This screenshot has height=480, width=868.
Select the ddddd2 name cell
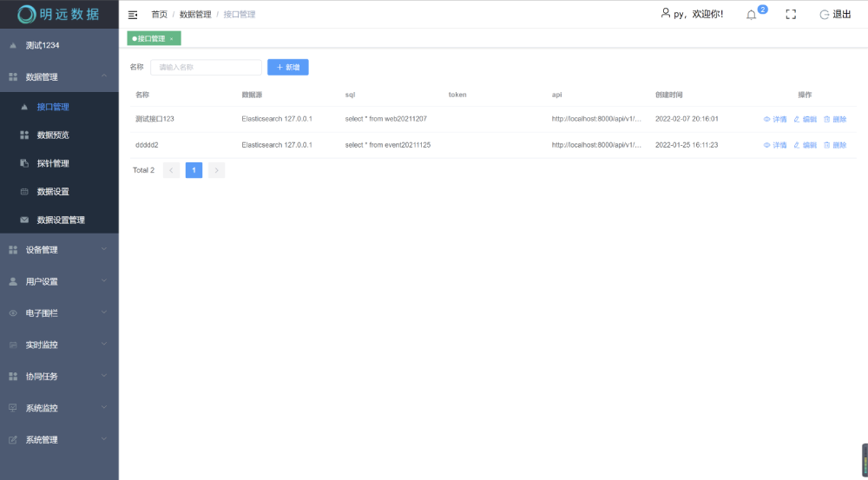pos(147,145)
